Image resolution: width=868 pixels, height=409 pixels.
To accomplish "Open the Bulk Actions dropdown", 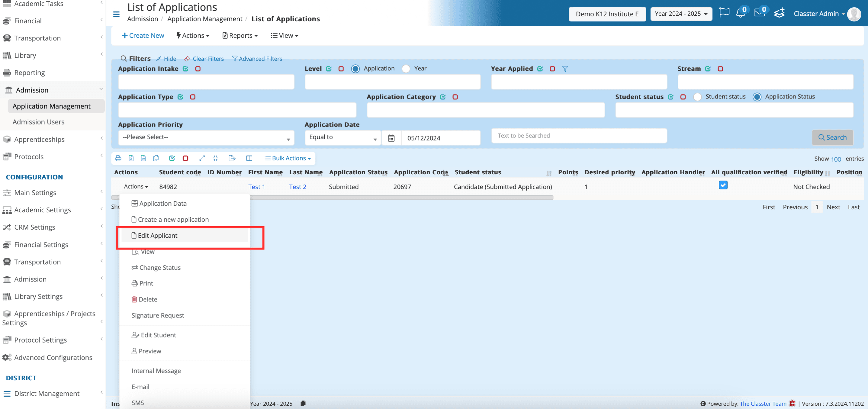I will point(288,158).
